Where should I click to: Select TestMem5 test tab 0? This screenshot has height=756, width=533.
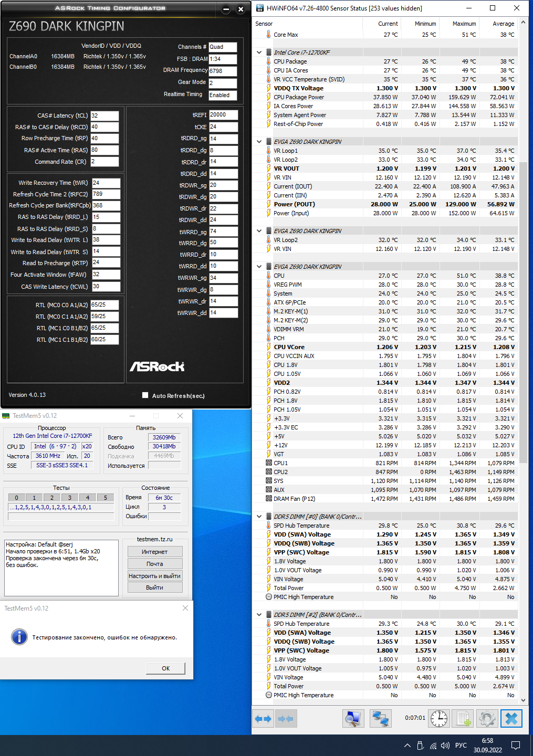point(16,498)
